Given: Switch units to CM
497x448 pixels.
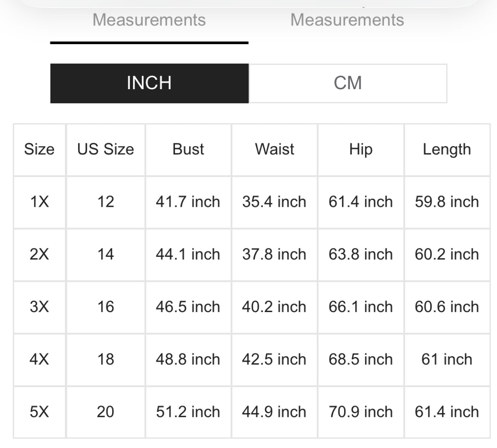Looking at the screenshot, I should (x=347, y=83).
